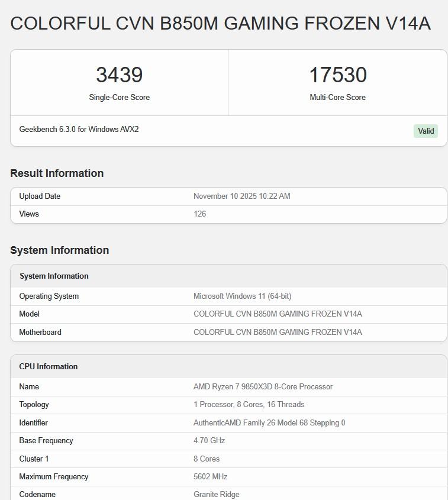The image size is (448, 500).
Task: Select the maximum frequency '5602 MHz'
Action: coord(211,477)
